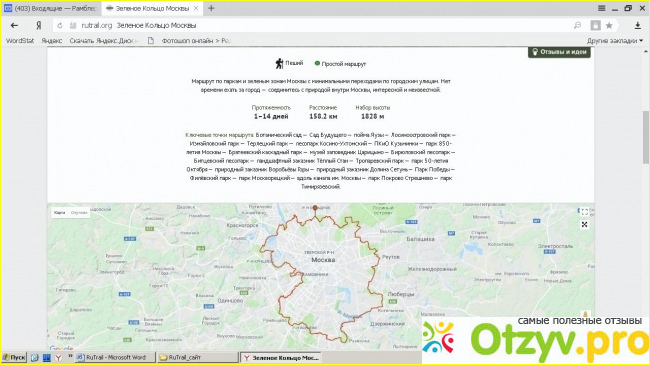Switch to Входящие — Рамблер tab
Image resolution: width=650 pixels, height=365 pixels.
[51, 8]
